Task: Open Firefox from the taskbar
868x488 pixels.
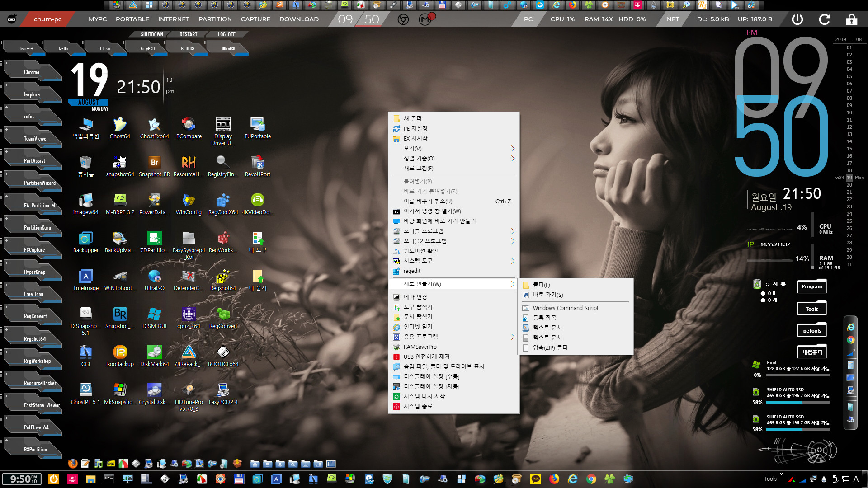Action: [x=554, y=479]
